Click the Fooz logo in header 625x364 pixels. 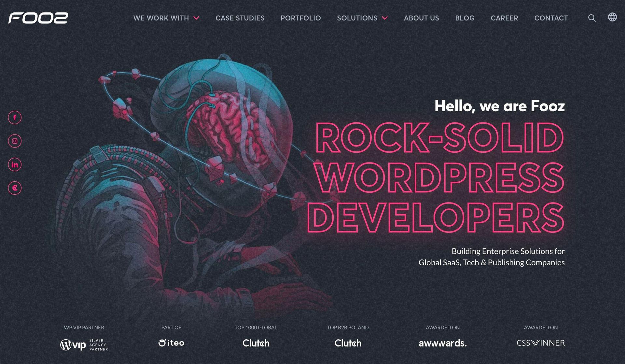tap(38, 18)
